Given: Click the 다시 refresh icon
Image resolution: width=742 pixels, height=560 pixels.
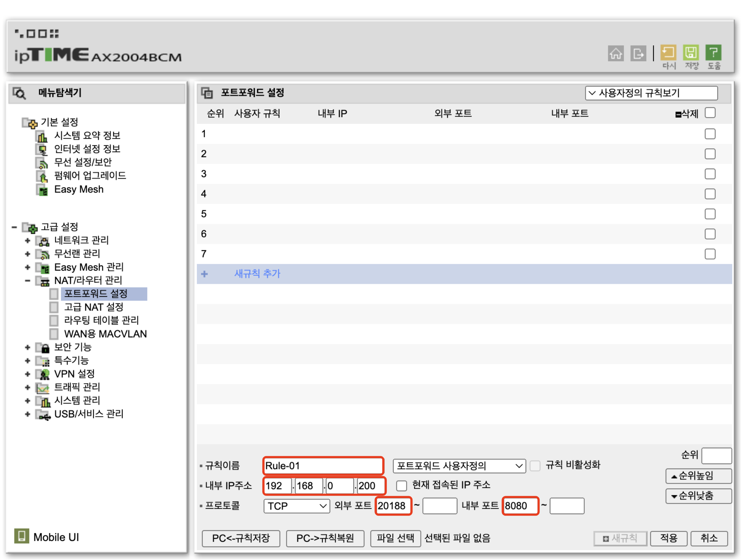Looking at the screenshot, I should 668,53.
